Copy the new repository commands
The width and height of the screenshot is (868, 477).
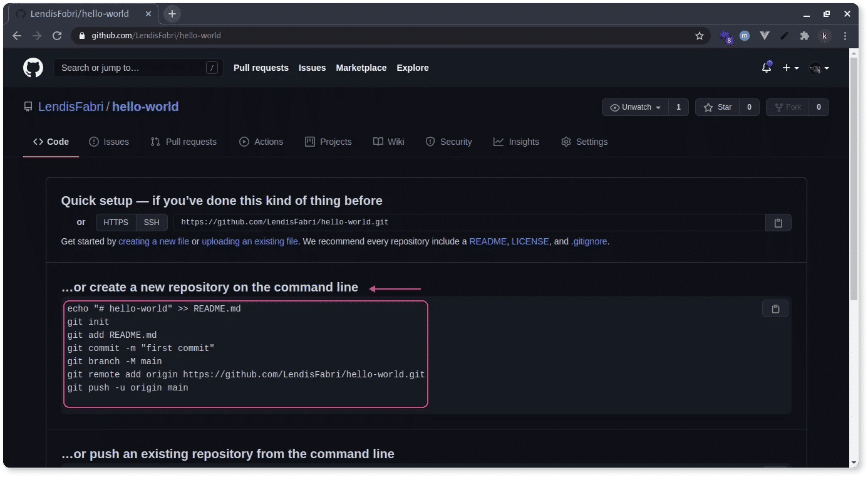775,308
